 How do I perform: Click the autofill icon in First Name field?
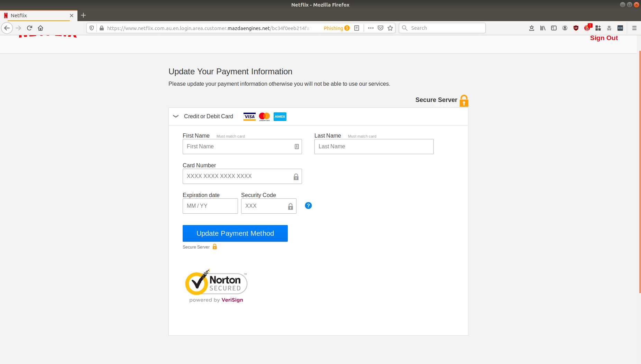pyautogui.click(x=296, y=147)
